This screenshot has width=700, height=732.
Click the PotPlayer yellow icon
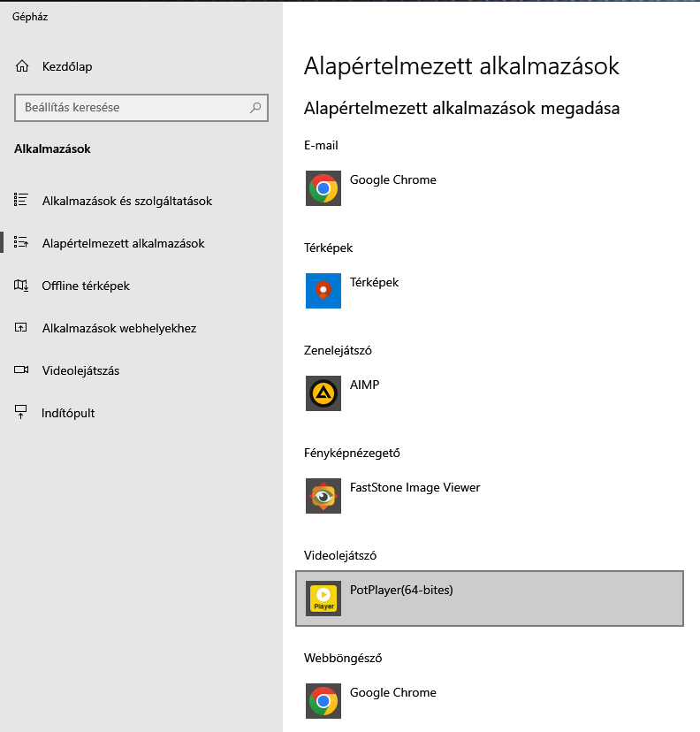click(323, 599)
